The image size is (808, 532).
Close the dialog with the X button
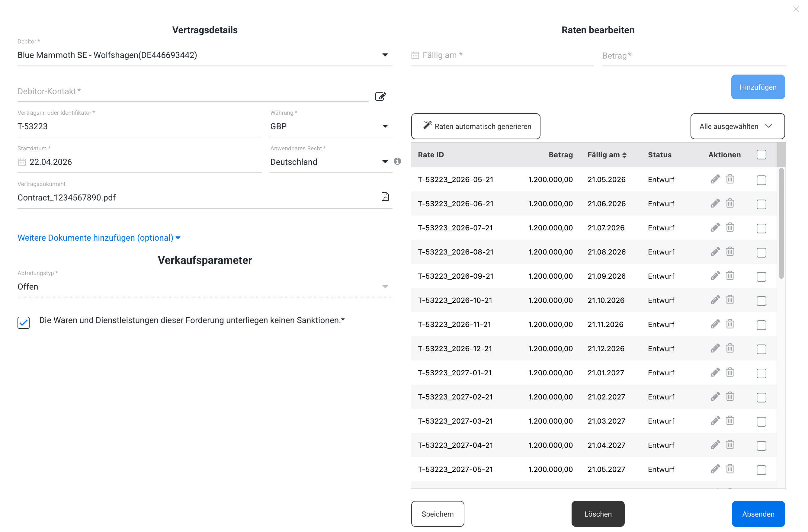coord(796,9)
